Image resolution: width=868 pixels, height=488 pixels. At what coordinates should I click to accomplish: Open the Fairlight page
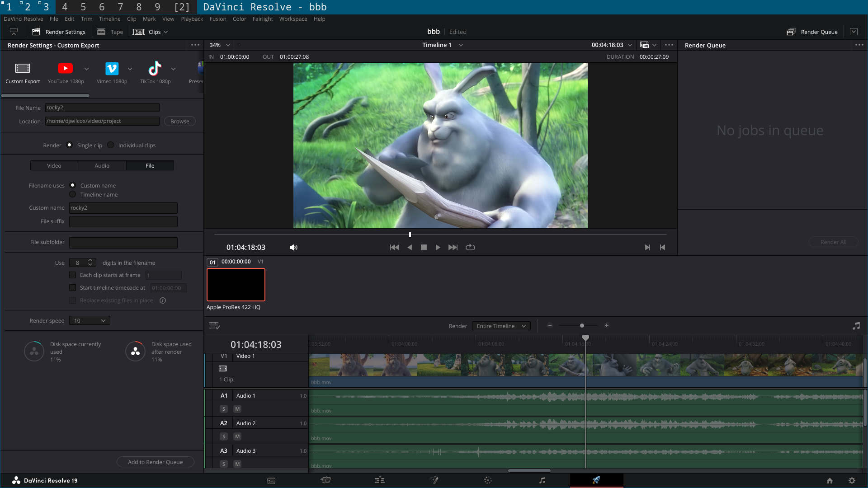click(542, 480)
